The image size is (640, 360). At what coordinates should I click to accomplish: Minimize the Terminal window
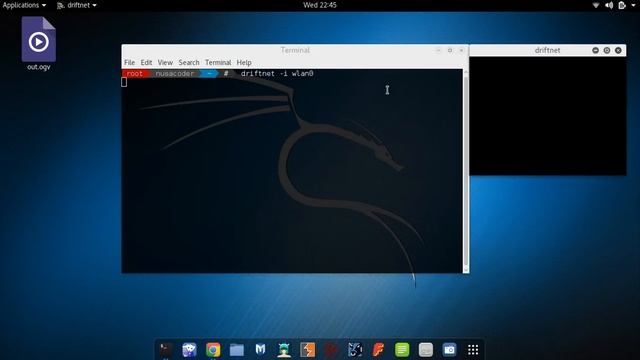pos(438,50)
